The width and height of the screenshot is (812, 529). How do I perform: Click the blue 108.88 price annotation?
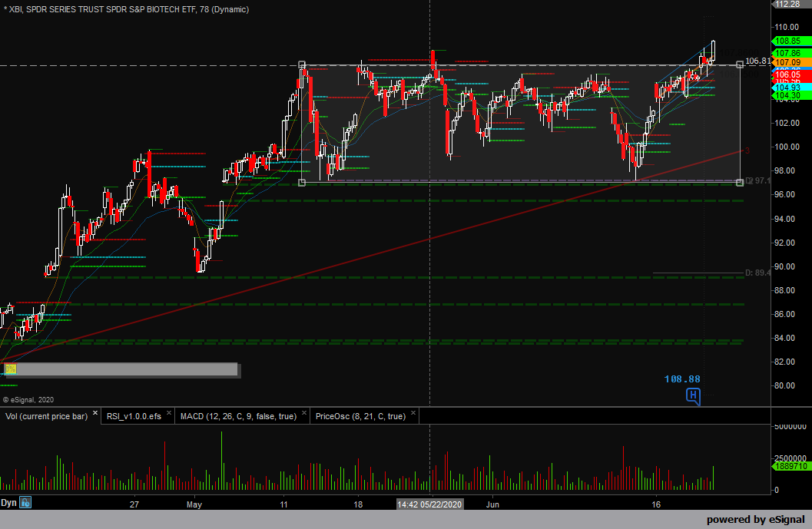click(682, 379)
